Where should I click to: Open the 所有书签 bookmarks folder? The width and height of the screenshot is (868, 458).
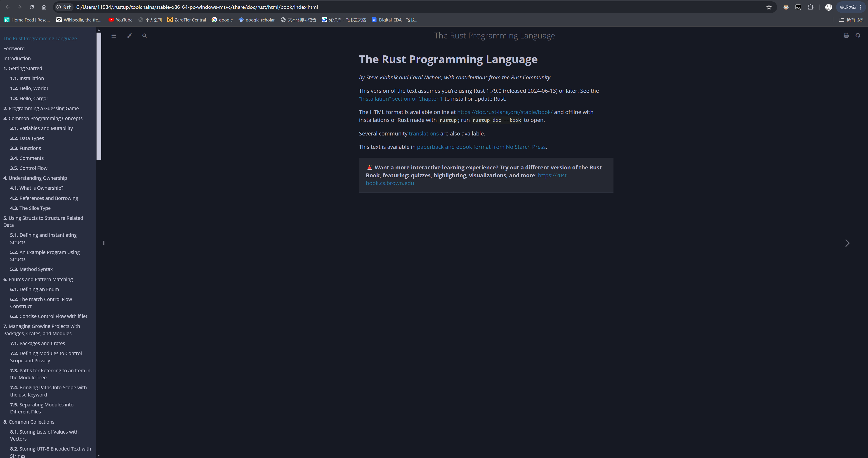tap(851, 20)
